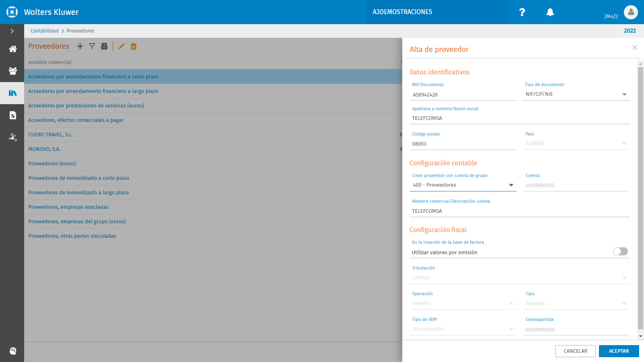
Task: Click the Razón social input field
Action: 520,118
